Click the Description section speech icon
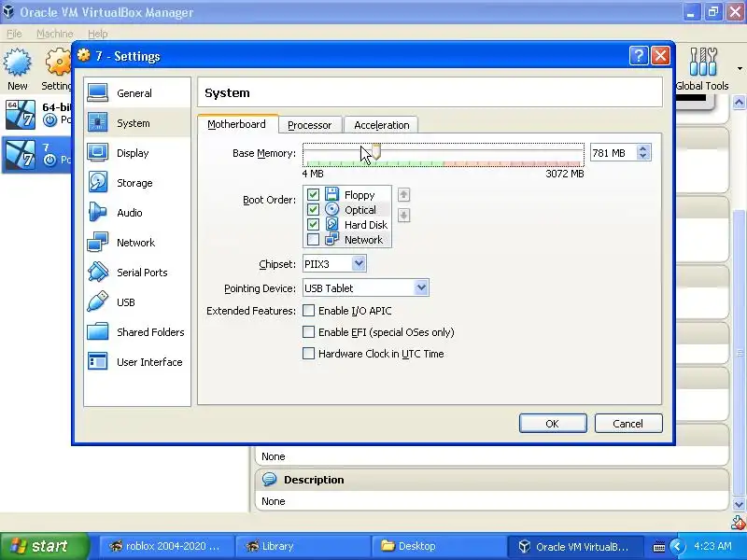Image resolution: width=747 pixels, height=560 pixels. (x=269, y=479)
